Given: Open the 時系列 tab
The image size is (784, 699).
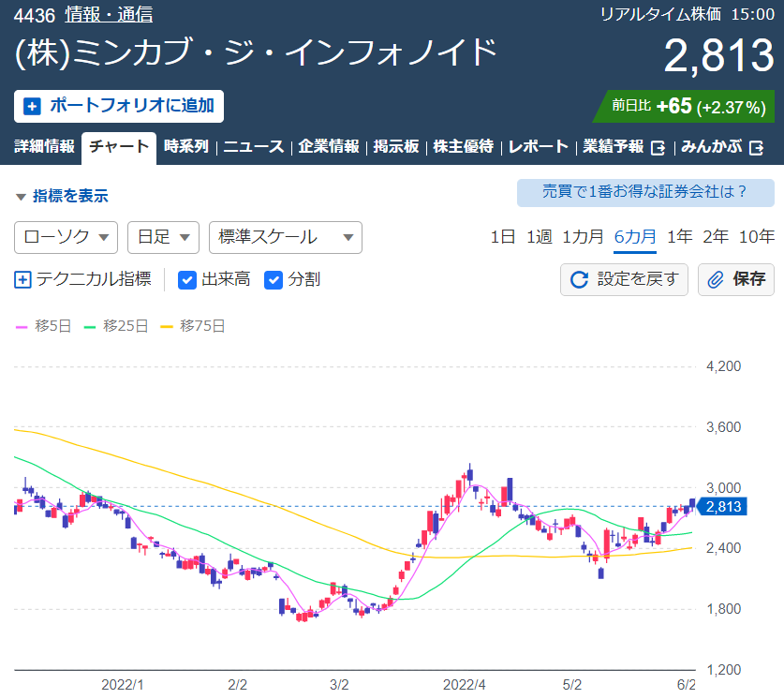Looking at the screenshot, I should [x=186, y=146].
